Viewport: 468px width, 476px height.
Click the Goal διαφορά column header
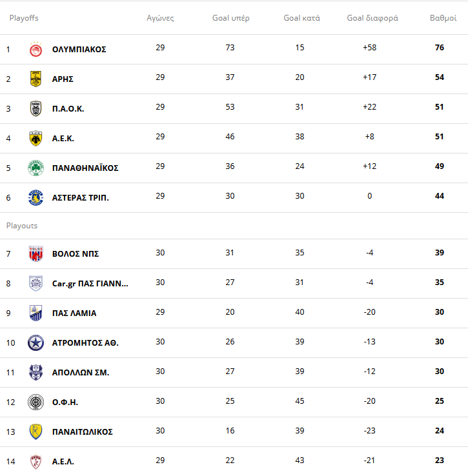click(372, 18)
